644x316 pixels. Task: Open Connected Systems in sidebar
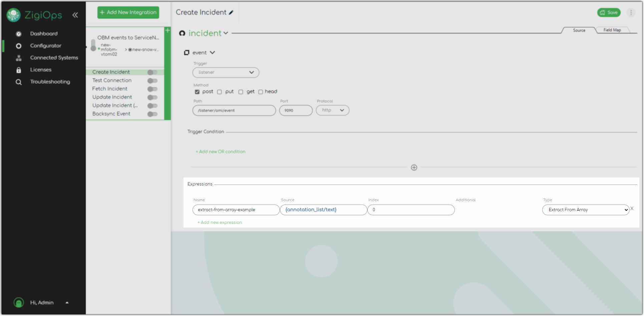coord(54,58)
